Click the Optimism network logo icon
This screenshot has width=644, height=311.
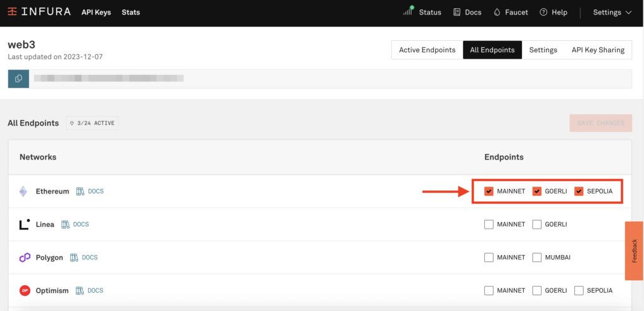[x=25, y=290]
